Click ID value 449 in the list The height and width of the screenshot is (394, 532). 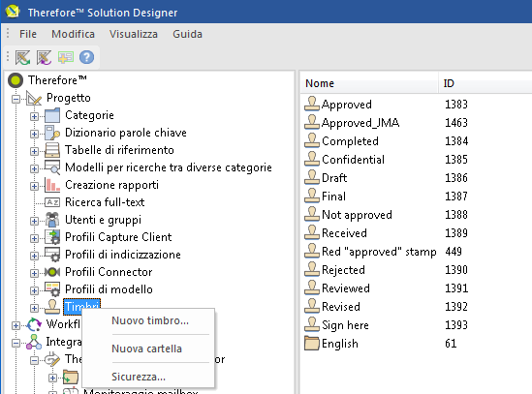point(454,252)
